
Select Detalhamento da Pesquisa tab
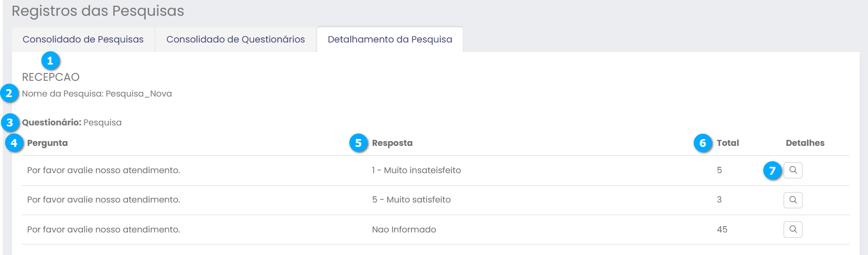point(389,39)
